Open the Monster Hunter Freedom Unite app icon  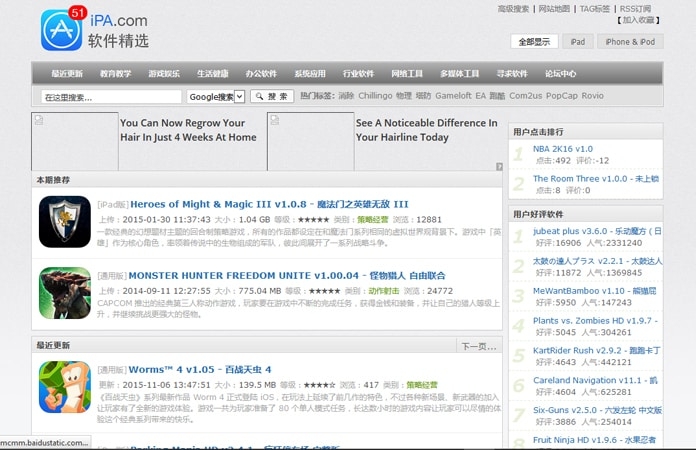65,293
